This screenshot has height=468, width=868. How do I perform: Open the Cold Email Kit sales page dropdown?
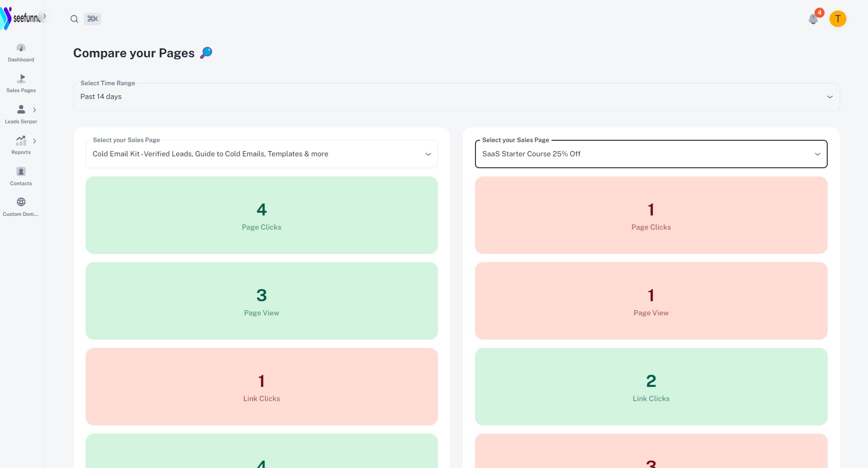[x=262, y=154]
